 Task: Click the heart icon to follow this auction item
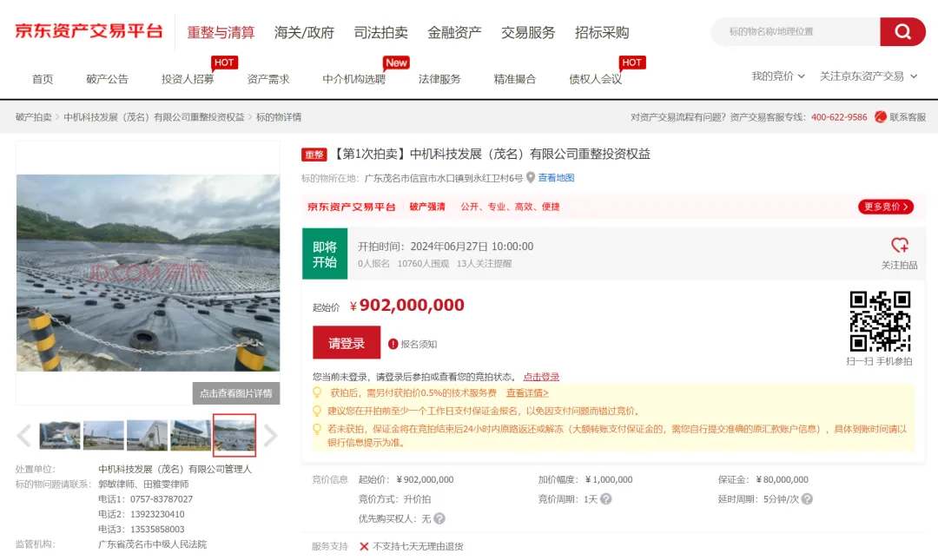(899, 245)
